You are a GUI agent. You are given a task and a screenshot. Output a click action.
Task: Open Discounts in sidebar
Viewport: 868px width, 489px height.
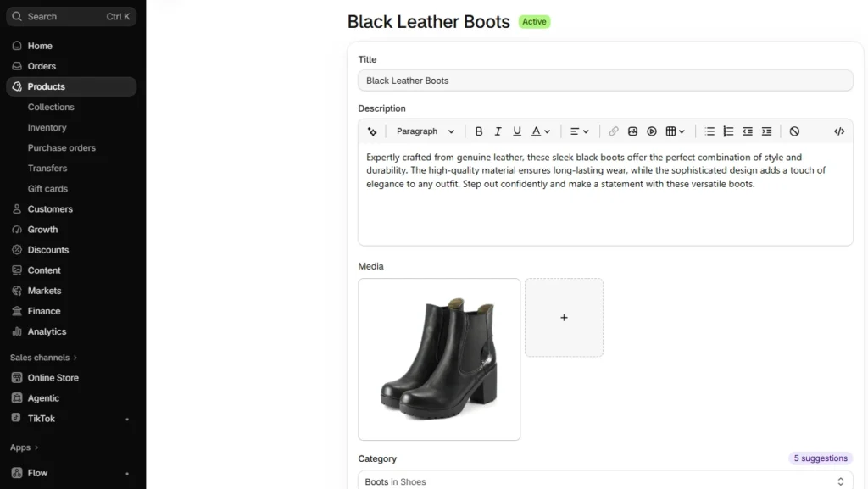click(71, 250)
